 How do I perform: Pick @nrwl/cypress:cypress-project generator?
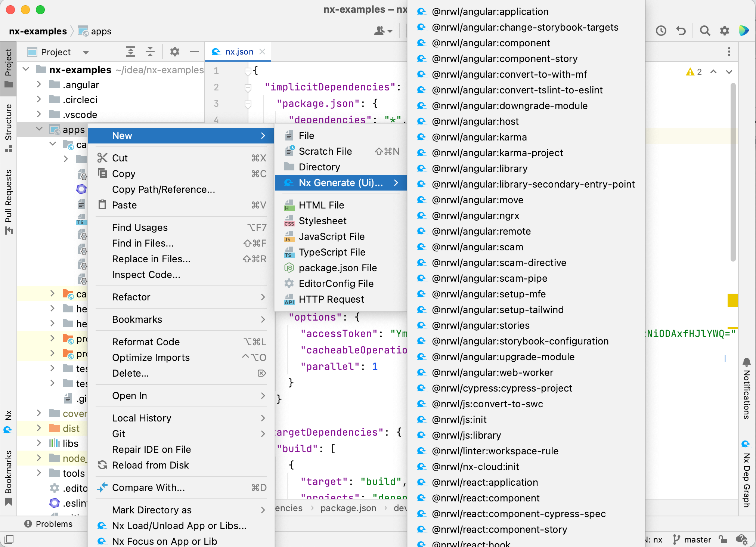tap(526, 388)
